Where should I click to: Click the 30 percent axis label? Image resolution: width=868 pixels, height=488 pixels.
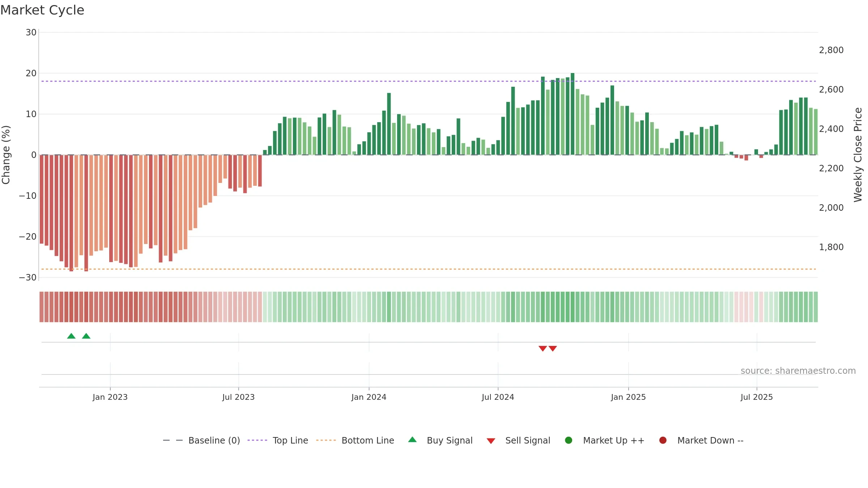(x=31, y=33)
